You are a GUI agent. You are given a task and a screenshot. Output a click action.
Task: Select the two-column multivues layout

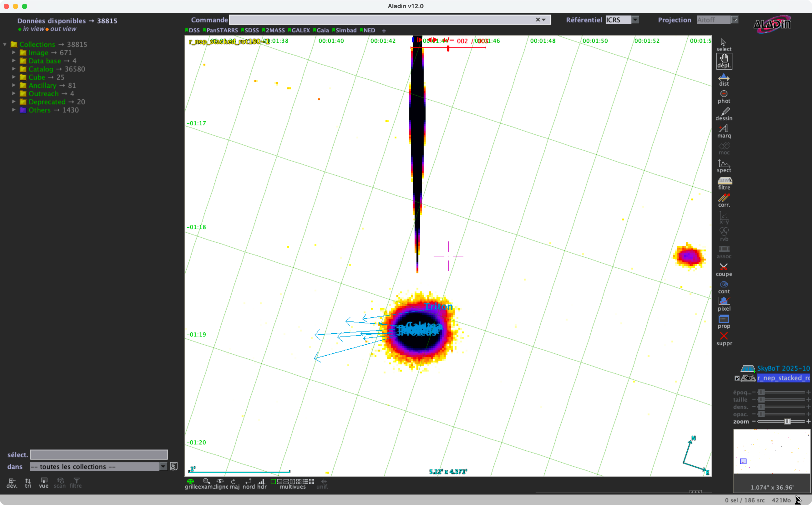click(x=292, y=482)
